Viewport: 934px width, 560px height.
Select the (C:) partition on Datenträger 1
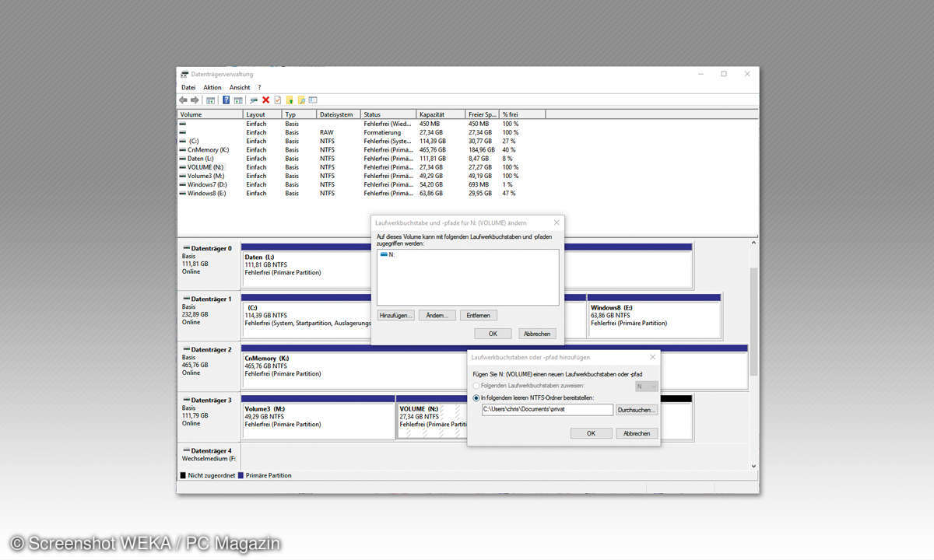pyautogui.click(x=307, y=316)
